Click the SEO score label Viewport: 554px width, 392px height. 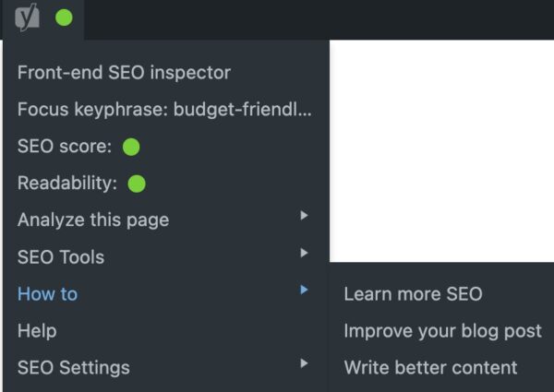point(65,147)
